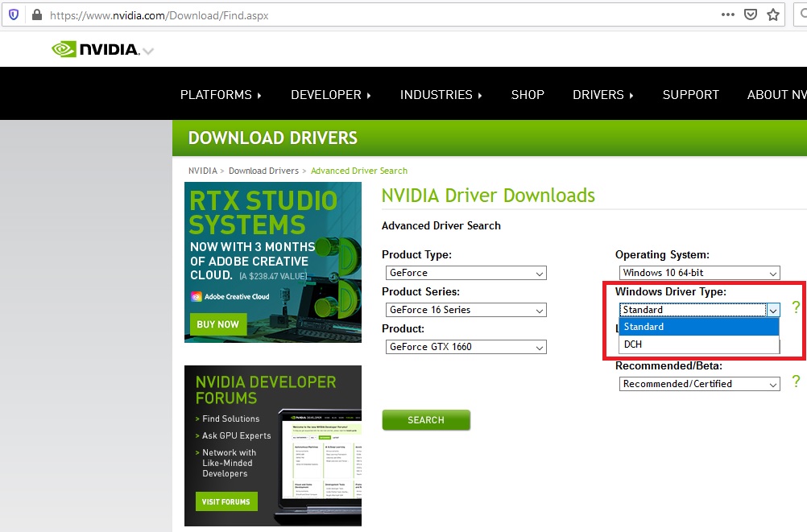Select DCH in the driver type list

[x=699, y=344]
